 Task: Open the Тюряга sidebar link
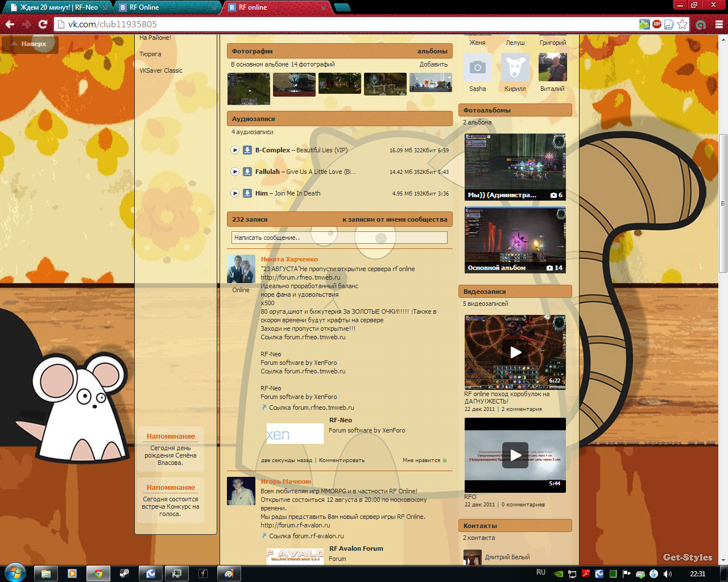(x=150, y=54)
